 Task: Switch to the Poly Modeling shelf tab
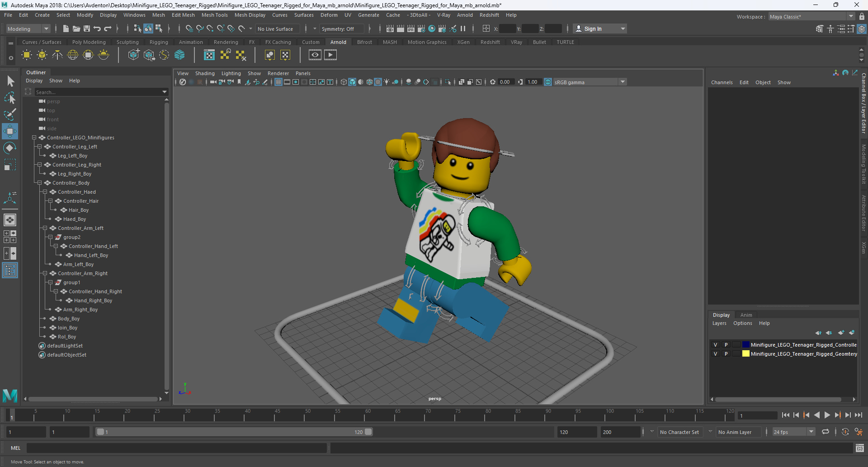[x=89, y=42]
